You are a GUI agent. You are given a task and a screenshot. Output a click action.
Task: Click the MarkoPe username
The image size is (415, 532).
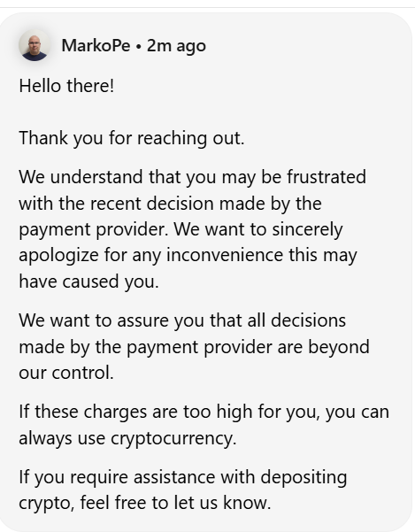tap(96, 45)
